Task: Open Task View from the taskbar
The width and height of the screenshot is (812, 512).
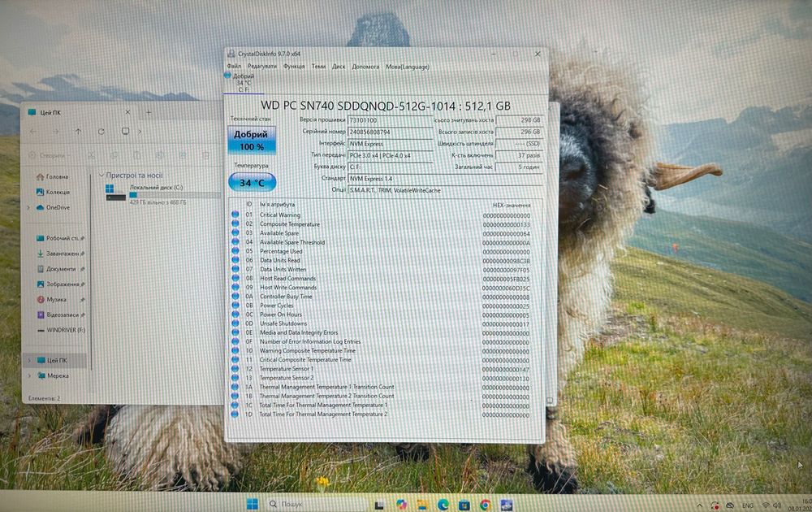Action: pyautogui.click(x=379, y=505)
